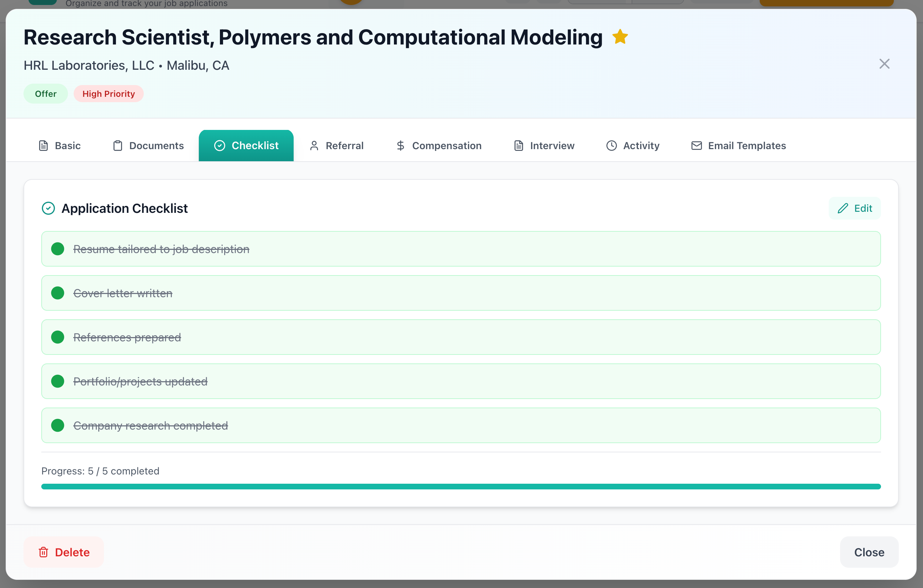923x588 pixels.
Task: Uncheck Resume tailored to job description
Action: 58,249
